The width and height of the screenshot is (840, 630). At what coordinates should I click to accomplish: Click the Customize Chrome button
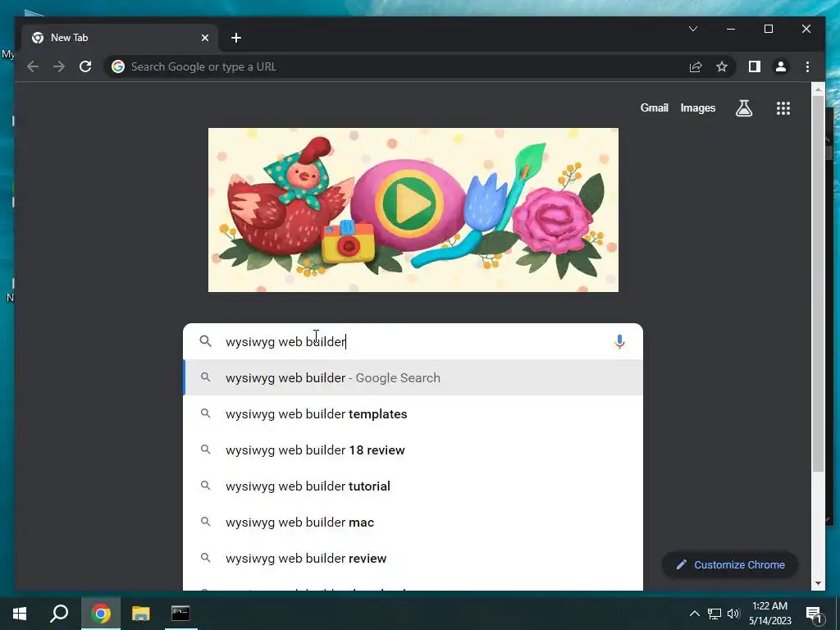730,564
